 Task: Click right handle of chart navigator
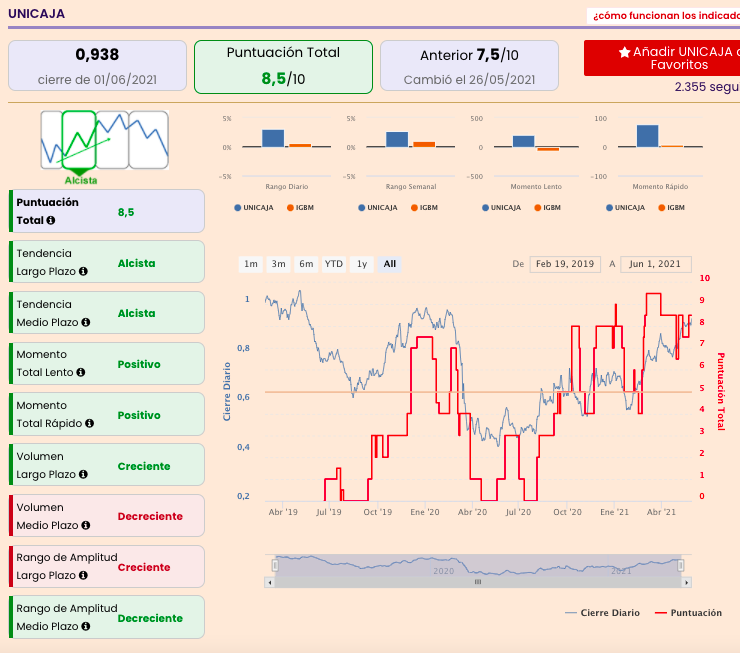[x=681, y=565]
